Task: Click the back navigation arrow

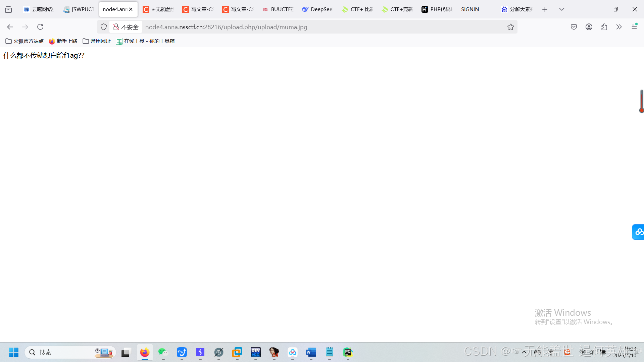Action: tap(10, 27)
